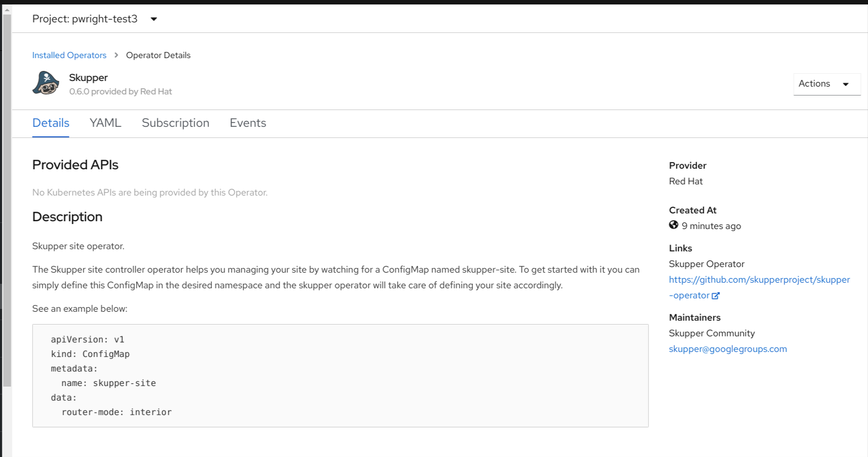Screen dimensions: 868x457
Task: Open the Subscription tab
Action: coord(176,123)
